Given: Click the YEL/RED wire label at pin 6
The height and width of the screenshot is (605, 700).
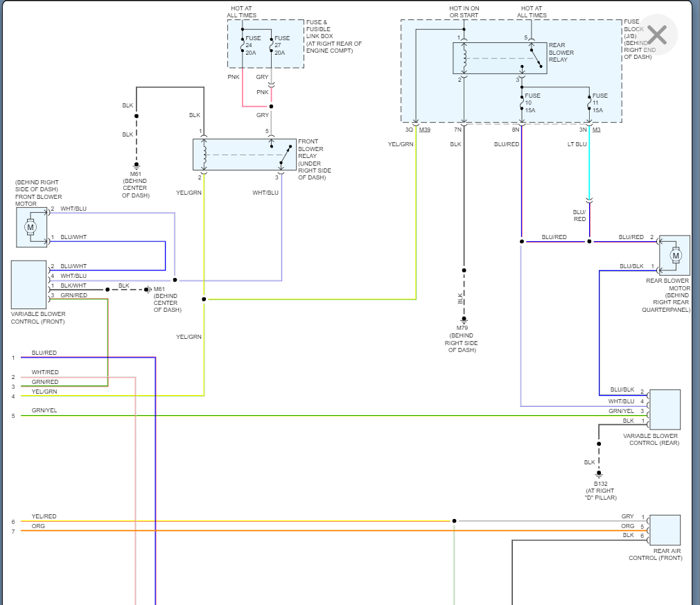Looking at the screenshot, I should (44, 516).
